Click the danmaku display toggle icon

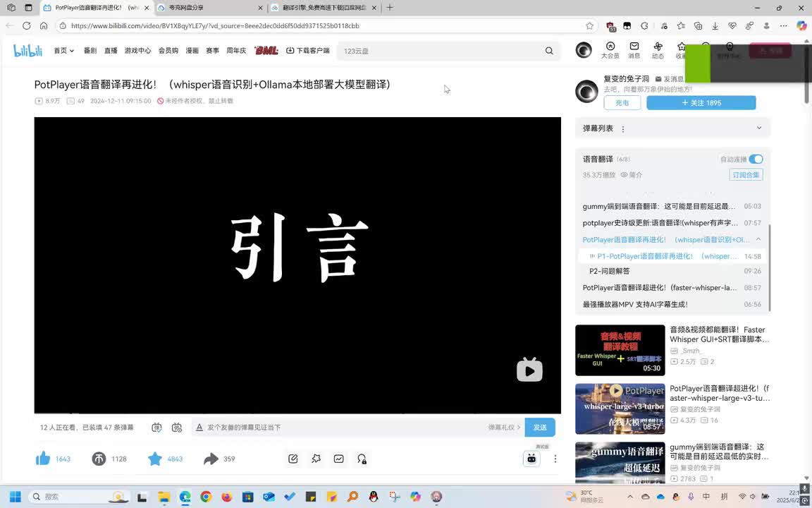[156, 428]
